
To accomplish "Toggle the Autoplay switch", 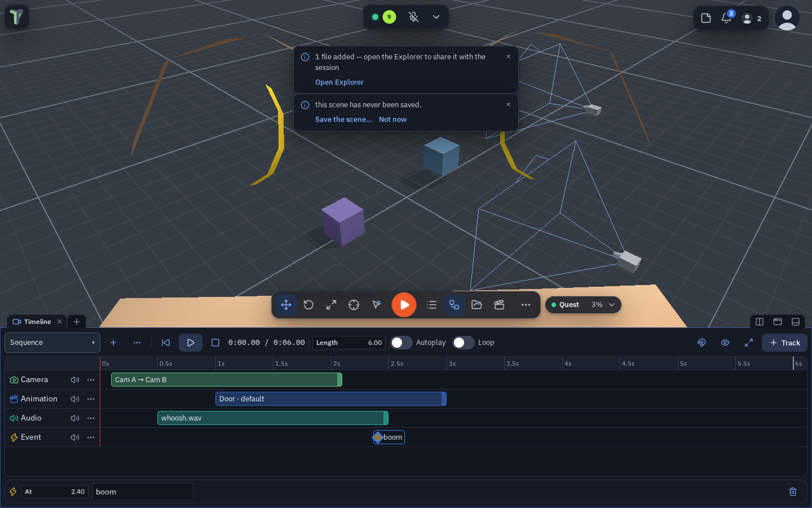I will pos(401,343).
